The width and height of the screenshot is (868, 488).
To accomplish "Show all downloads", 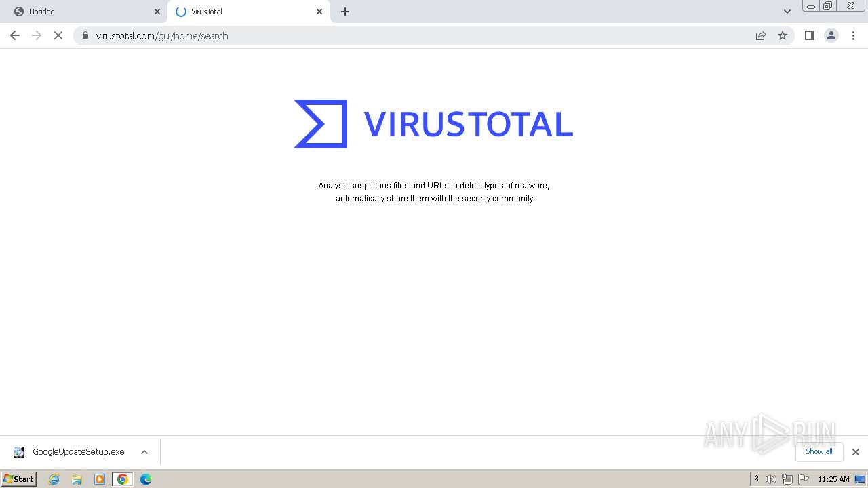I will 819,451.
